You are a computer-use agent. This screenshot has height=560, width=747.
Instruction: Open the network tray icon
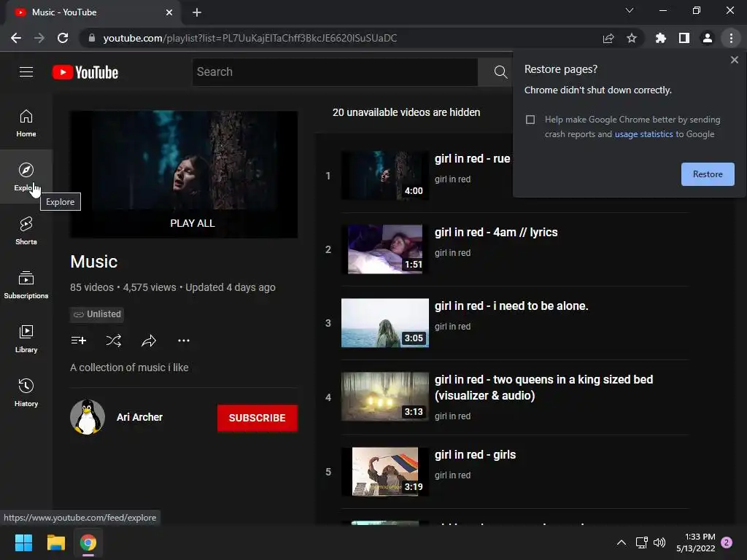tap(641, 542)
